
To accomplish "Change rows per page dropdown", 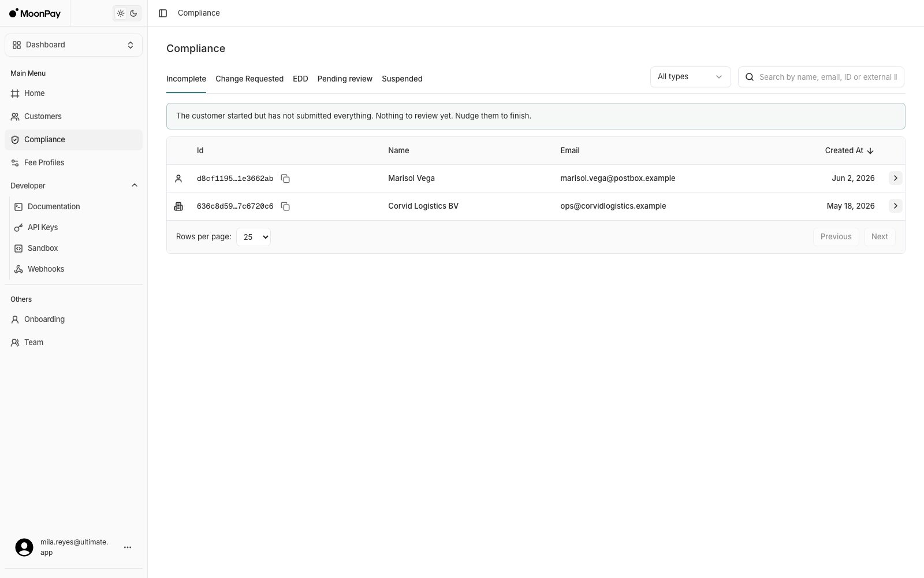I will (x=254, y=237).
